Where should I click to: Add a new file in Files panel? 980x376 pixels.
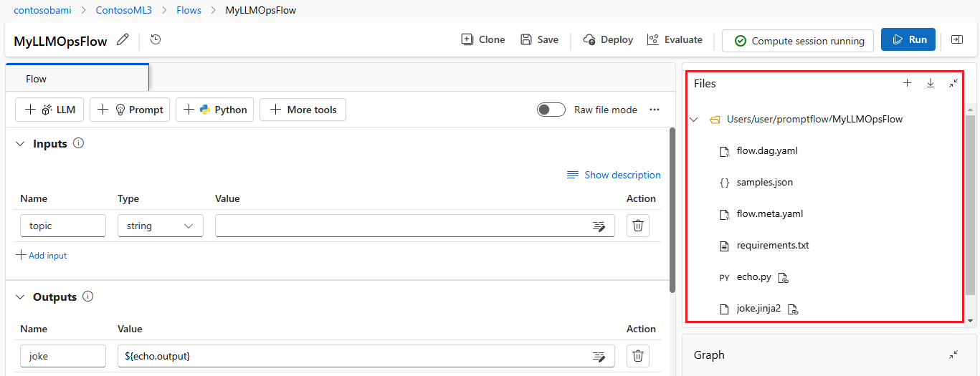point(907,83)
